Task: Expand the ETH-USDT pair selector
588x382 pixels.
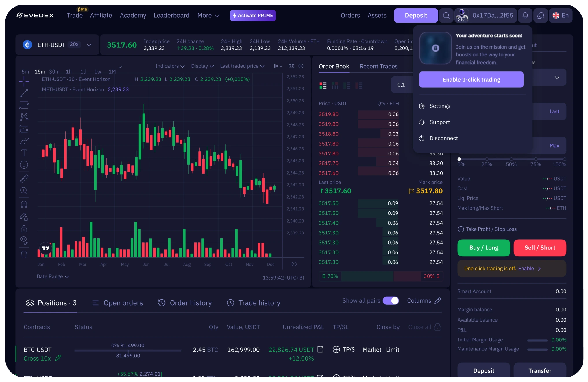Action: [89, 45]
